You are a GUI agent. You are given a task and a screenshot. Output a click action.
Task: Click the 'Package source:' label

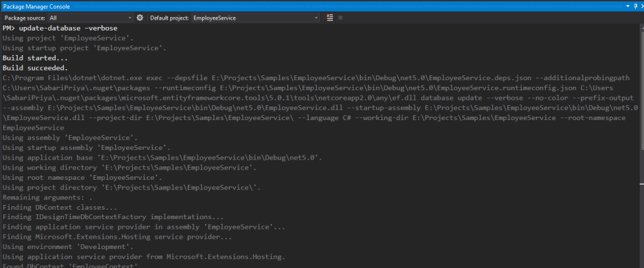24,18
